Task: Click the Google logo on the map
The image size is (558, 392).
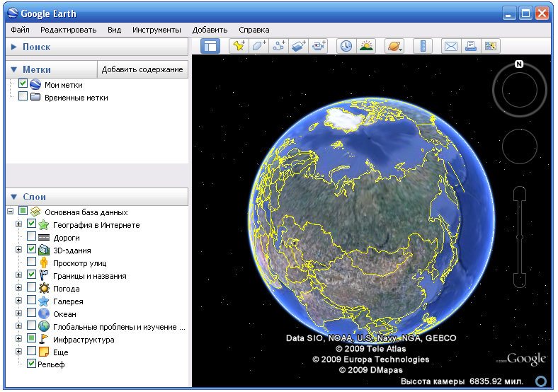Action: tap(526, 359)
